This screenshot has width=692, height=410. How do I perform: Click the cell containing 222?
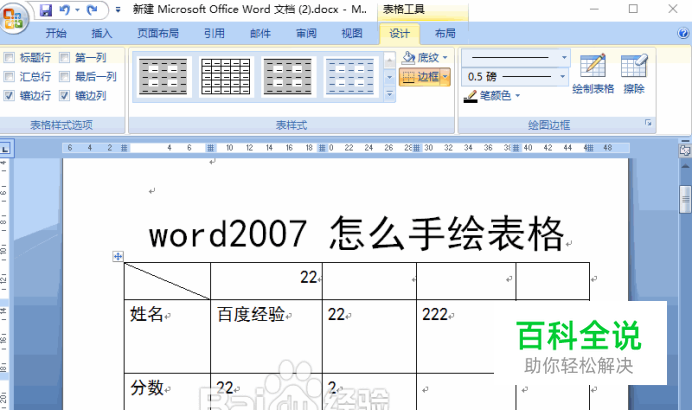466,336
